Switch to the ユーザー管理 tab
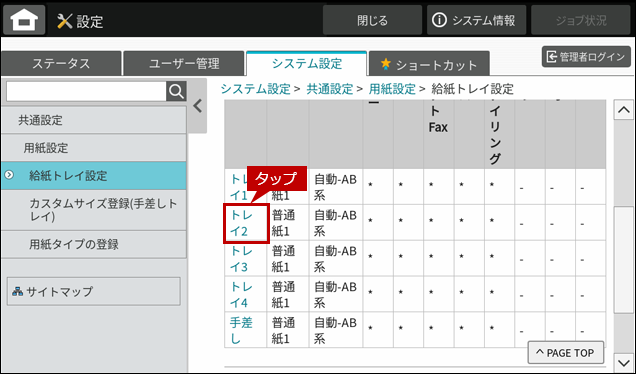Viewport: 636px width, 374px height. pyautogui.click(x=184, y=64)
